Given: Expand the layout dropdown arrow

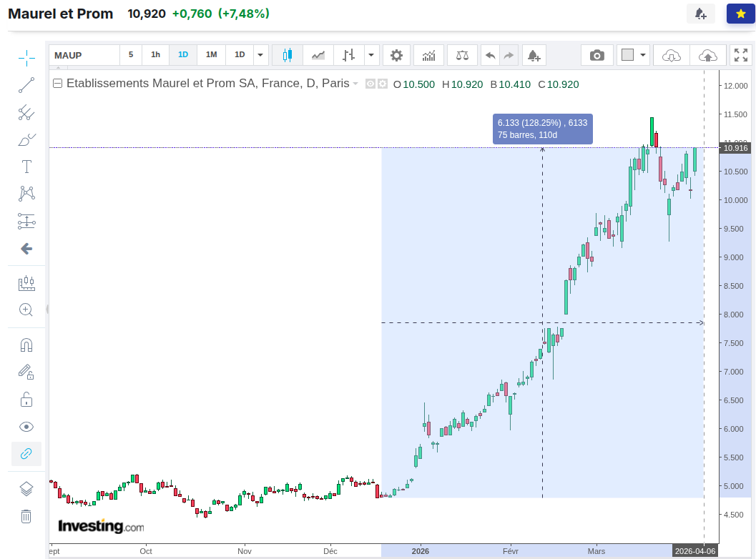Looking at the screenshot, I should (x=643, y=55).
